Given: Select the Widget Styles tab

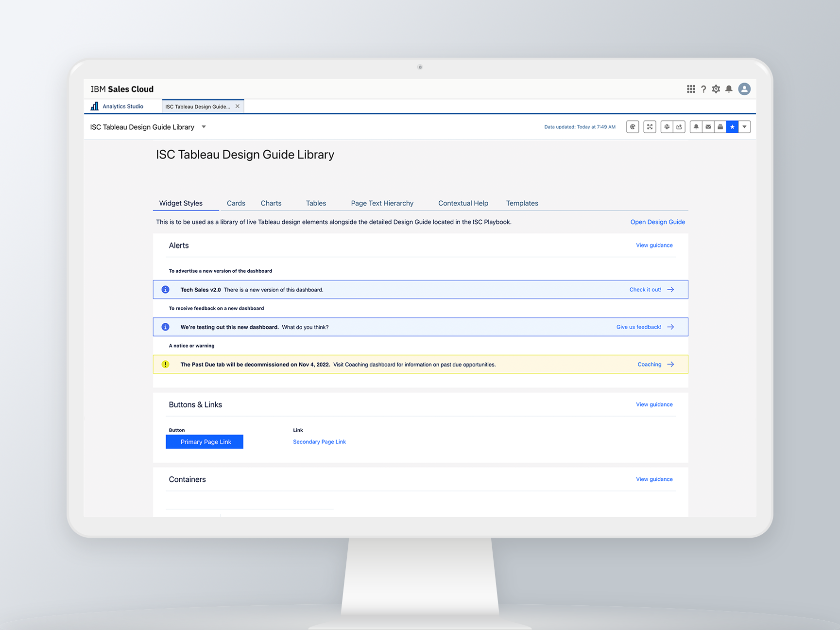Looking at the screenshot, I should (181, 203).
